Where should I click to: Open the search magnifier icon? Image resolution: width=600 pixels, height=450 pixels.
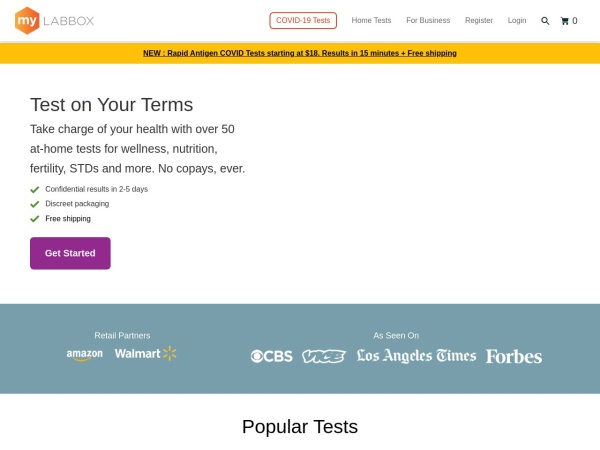pos(545,21)
